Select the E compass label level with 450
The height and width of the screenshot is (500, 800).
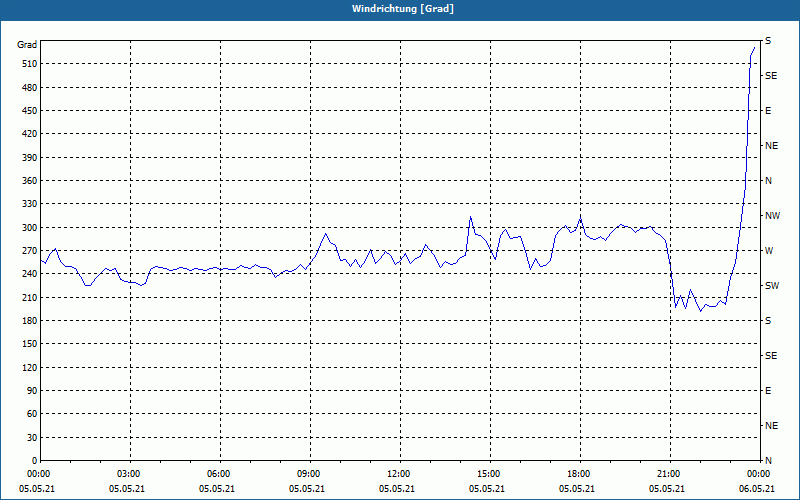[768, 111]
